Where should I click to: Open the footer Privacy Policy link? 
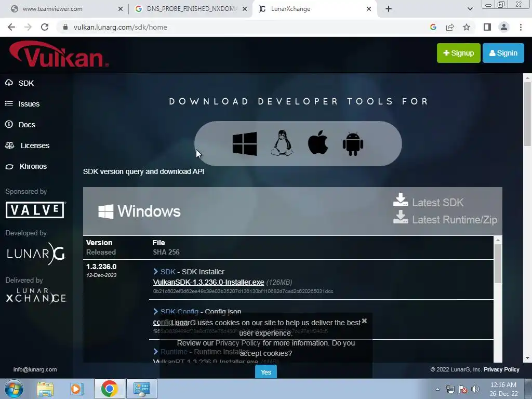(501, 369)
